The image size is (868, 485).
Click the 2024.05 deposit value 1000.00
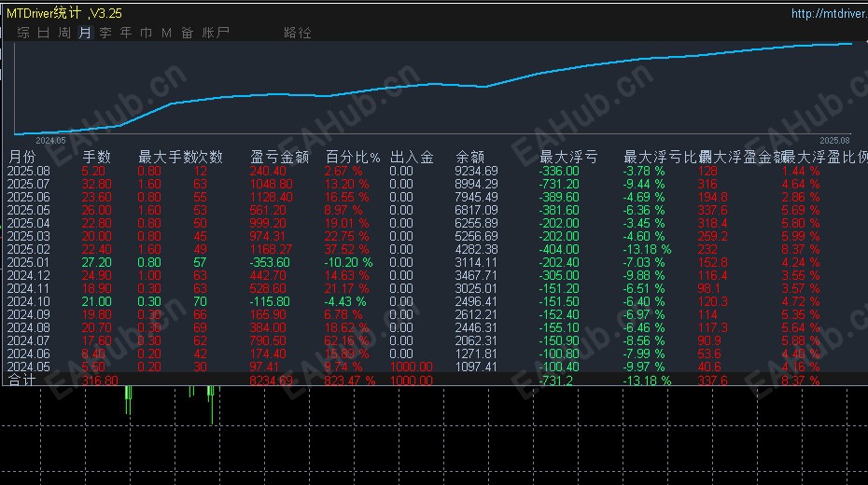[x=412, y=367]
